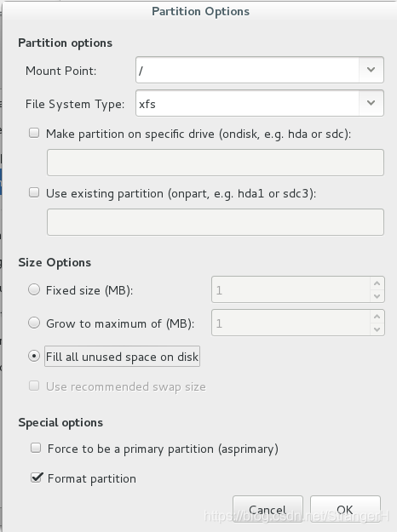The height and width of the screenshot is (532, 397).
Task: Click the Mount Point text field
Action: pos(247,70)
